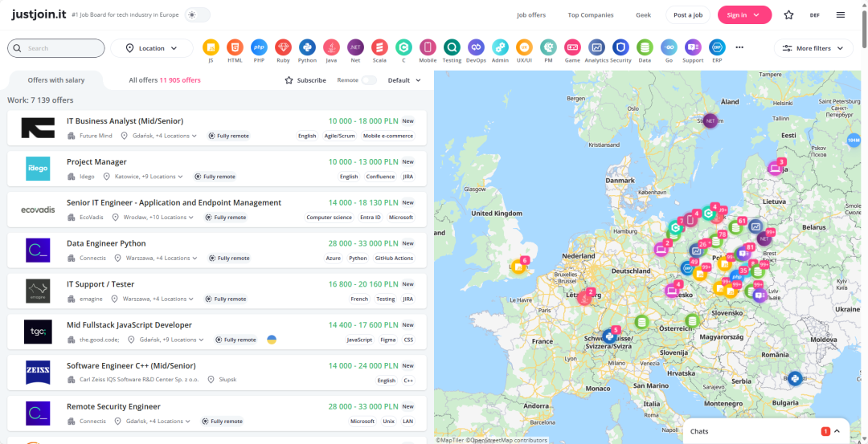Choose the Ruby category icon
Screen dimensions: 868x444
pyautogui.click(x=283, y=47)
